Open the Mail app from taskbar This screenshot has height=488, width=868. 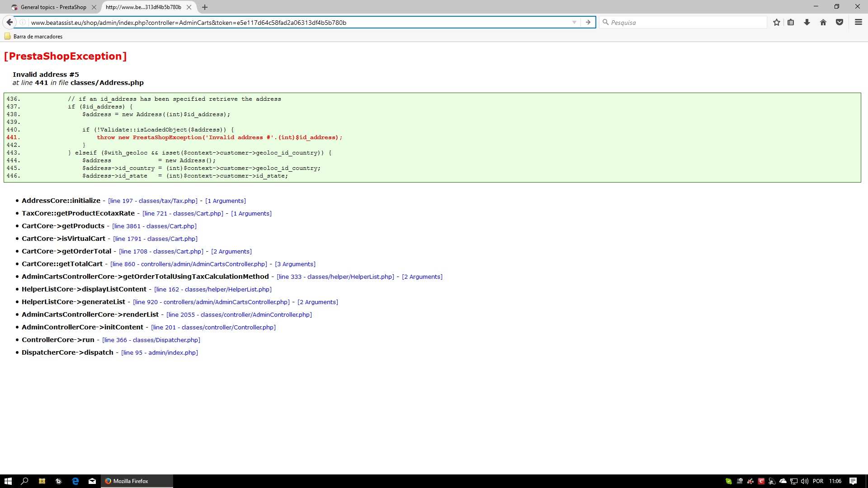pyautogui.click(x=92, y=481)
